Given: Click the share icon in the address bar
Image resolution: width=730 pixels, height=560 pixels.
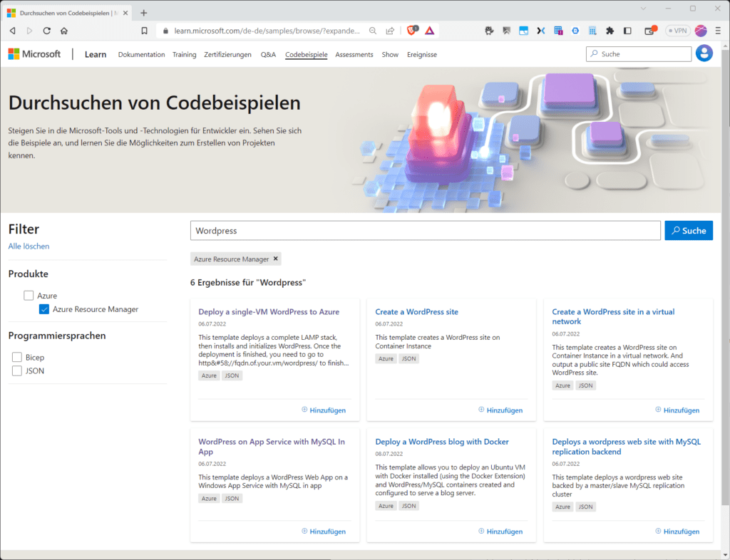Looking at the screenshot, I should tap(390, 31).
